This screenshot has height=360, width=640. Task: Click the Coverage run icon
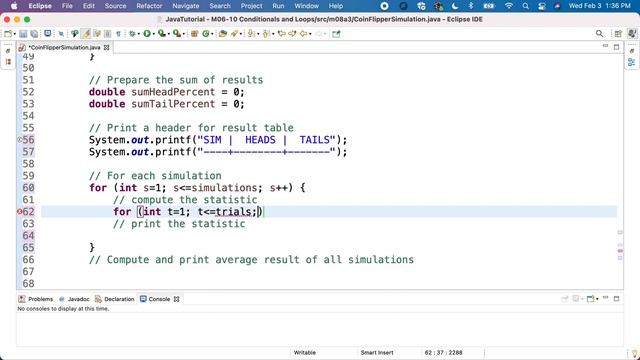[162, 34]
